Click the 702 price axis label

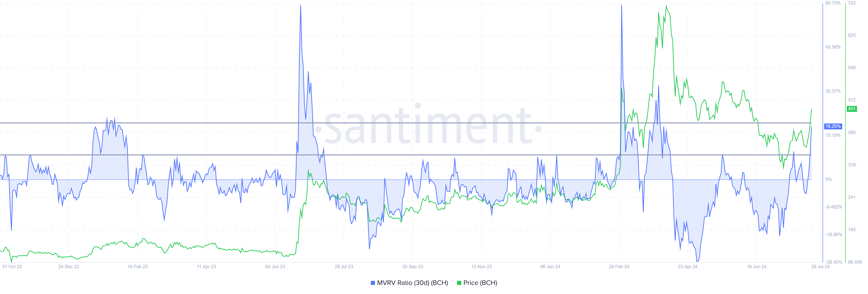[x=851, y=3]
